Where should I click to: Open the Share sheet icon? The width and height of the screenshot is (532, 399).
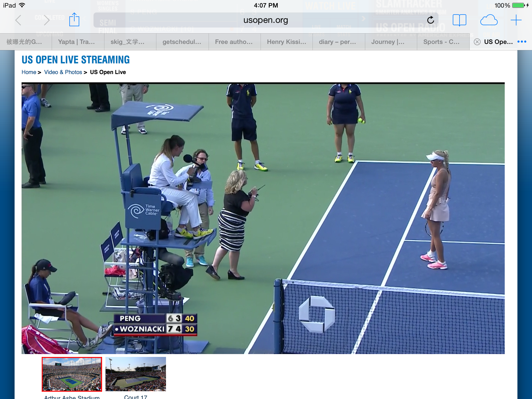(x=74, y=20)
